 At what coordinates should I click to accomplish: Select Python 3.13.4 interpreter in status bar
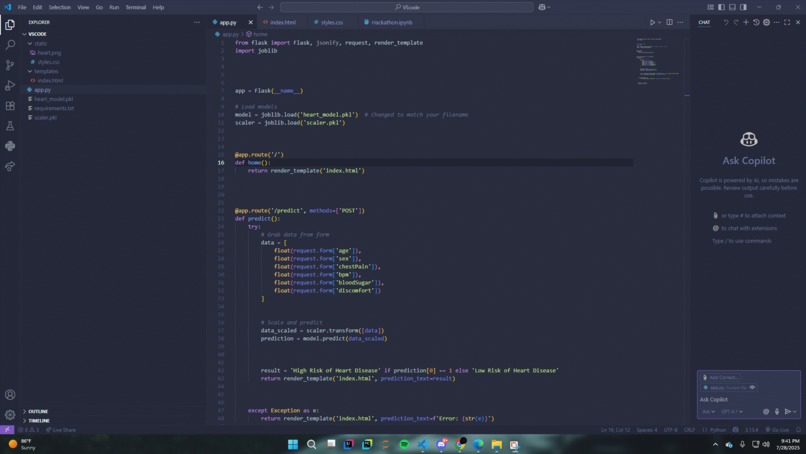(752, 430)
